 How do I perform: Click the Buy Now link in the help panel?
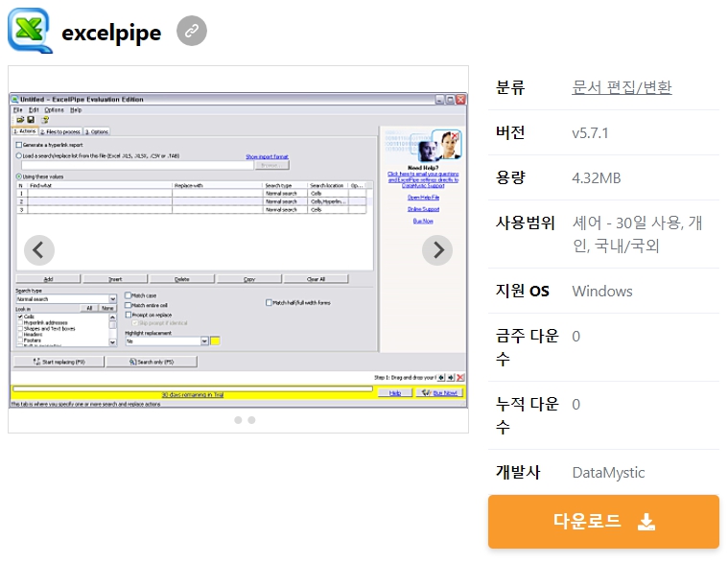423,221
